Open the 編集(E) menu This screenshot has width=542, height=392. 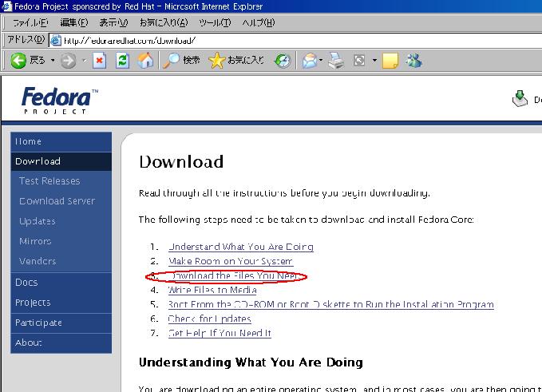74,23
